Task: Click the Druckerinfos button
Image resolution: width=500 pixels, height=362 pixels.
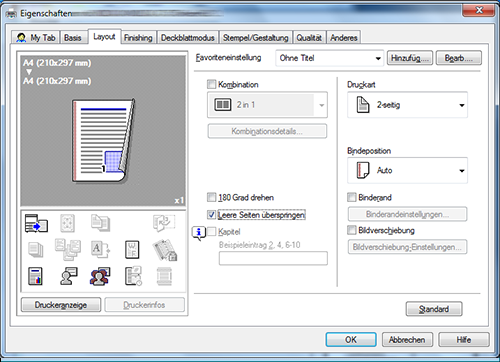Action: (144, 305)
